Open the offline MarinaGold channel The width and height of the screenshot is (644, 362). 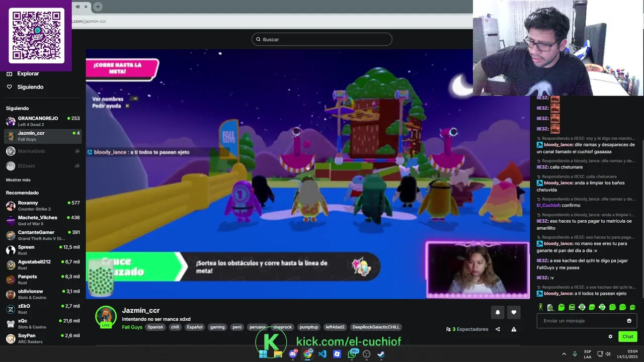(x=43, y=151)
